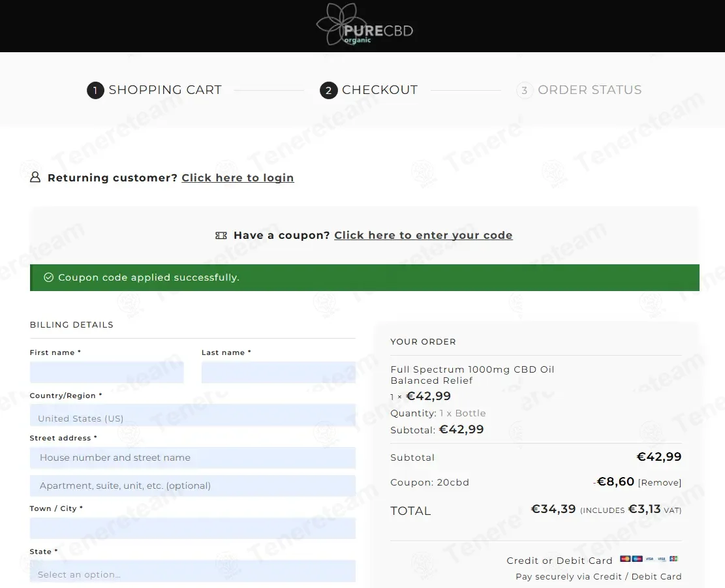Viewport: 725px width, 588px height.
Task: Click the step 1 number circle
Action: click(x=95, y=91)
